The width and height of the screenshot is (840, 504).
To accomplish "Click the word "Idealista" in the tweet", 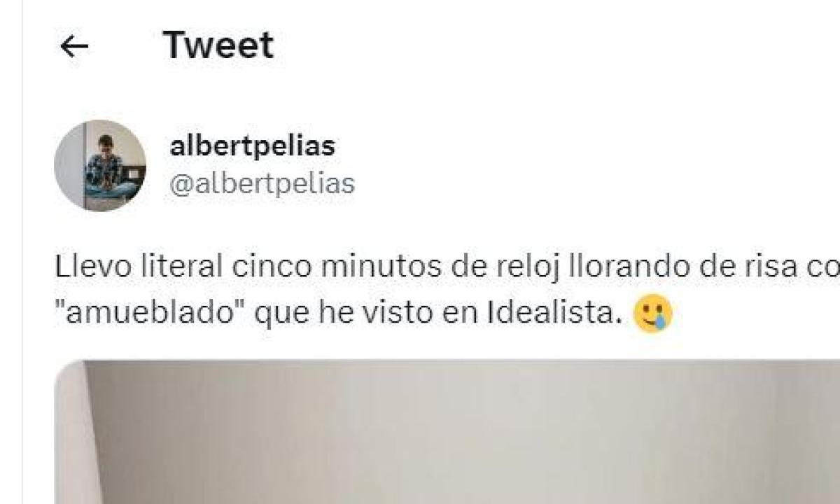I will 554,314.
